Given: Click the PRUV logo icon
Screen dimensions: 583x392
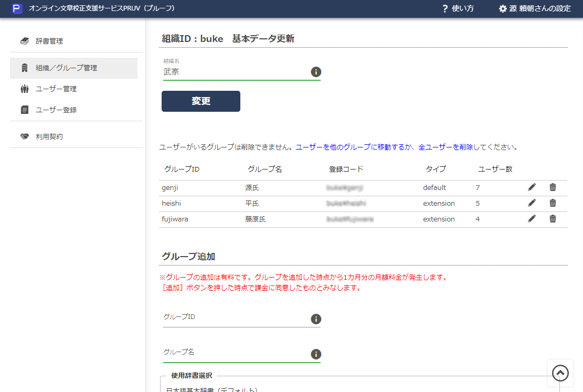Looking at the screenshot, I should tap(17, 8).
